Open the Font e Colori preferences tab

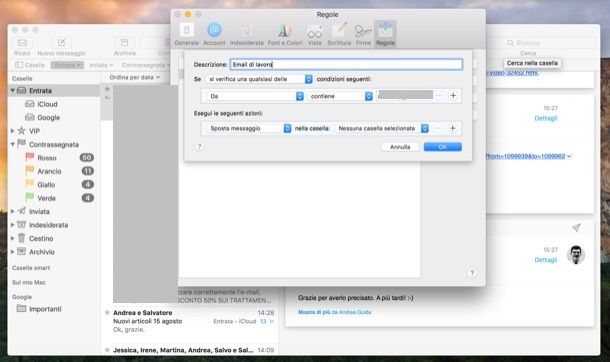(285, 34)
